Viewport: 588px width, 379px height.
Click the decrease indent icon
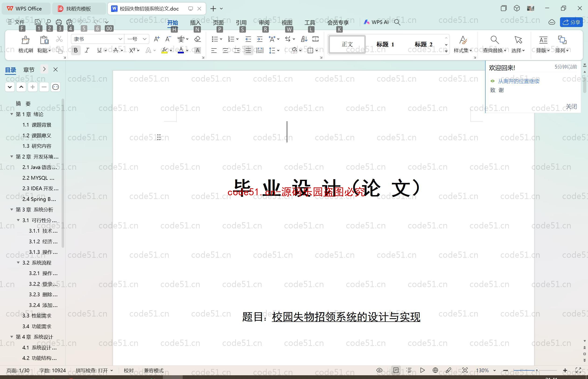[248, 39]
